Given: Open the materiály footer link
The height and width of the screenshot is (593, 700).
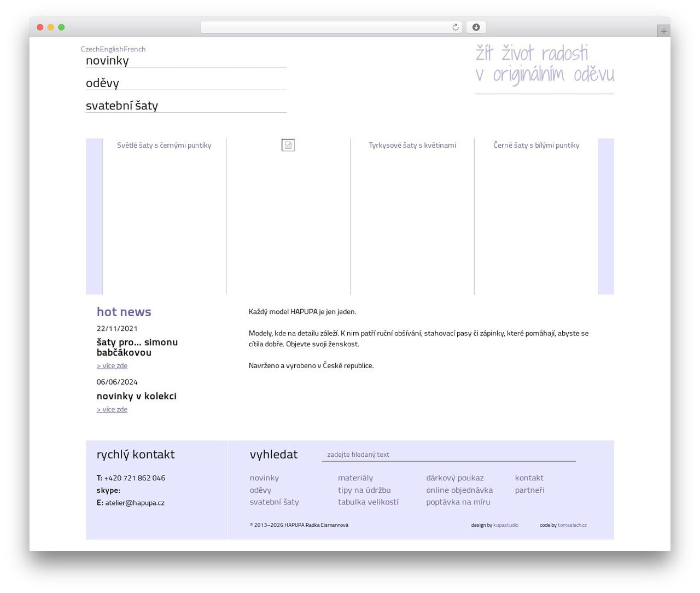Looking at the screenshot, I should [x=355, y=478].
